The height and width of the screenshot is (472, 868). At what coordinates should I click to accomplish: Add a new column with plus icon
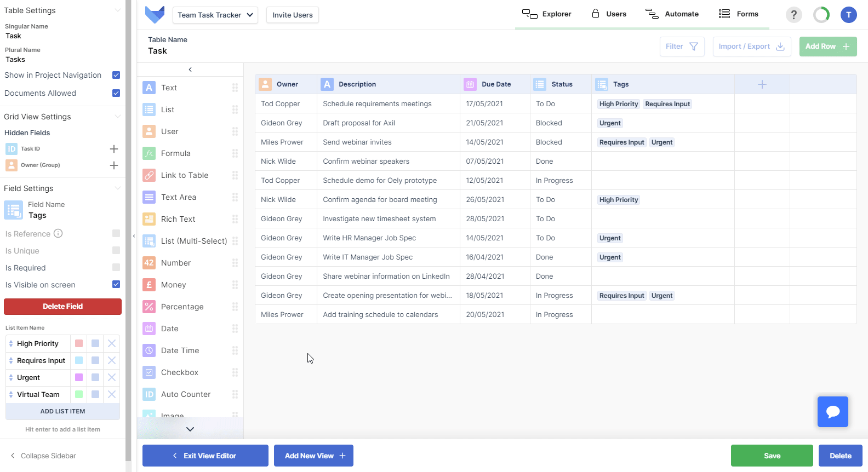(x=762, y=84)
